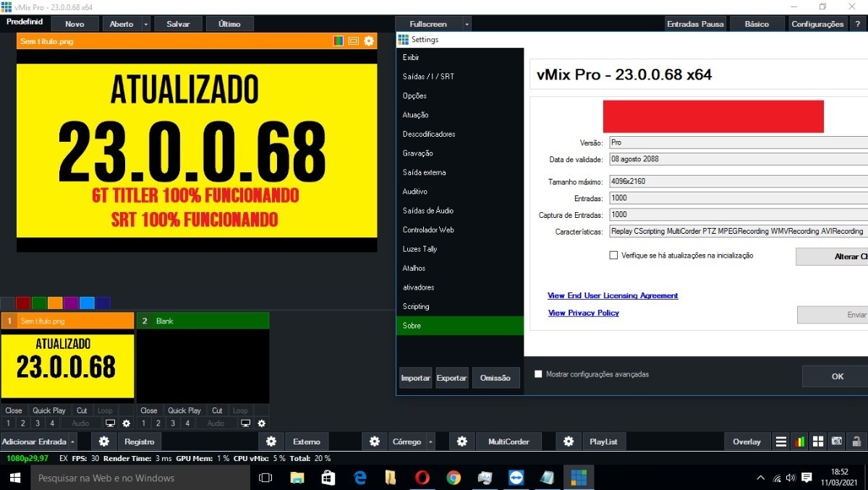Open the MultiCorder settings gear

pyautogui.click(x=462, y=442)
